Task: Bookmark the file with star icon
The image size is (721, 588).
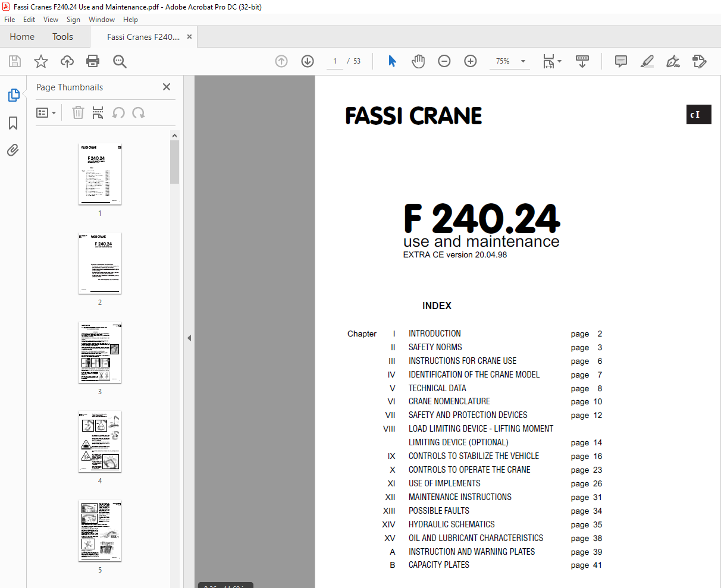Action: pyautogui.click(x=41, y=61)
